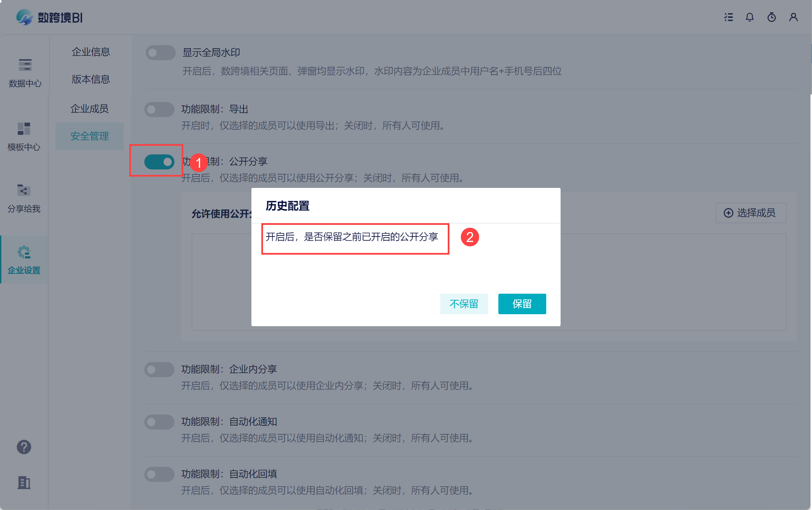Click the 保留 button in the dialog
This screenshot has height=510, width=812.
(x=522, y=304)
